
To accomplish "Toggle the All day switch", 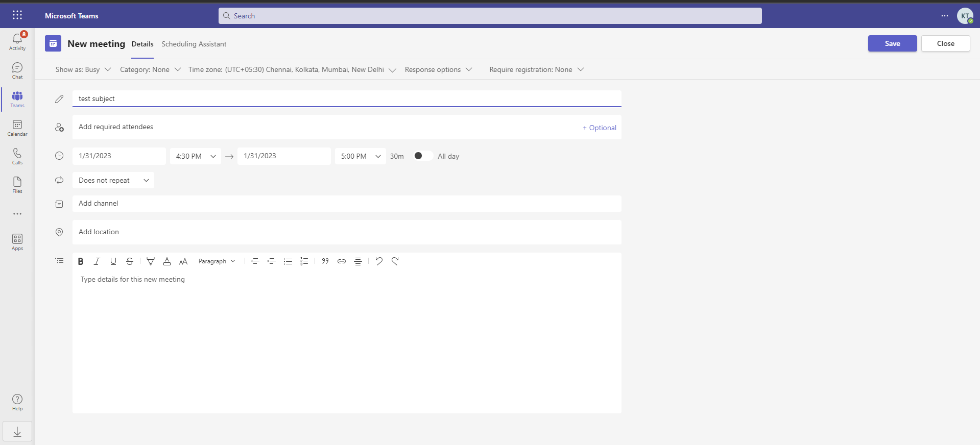I will tap(423, 156).
